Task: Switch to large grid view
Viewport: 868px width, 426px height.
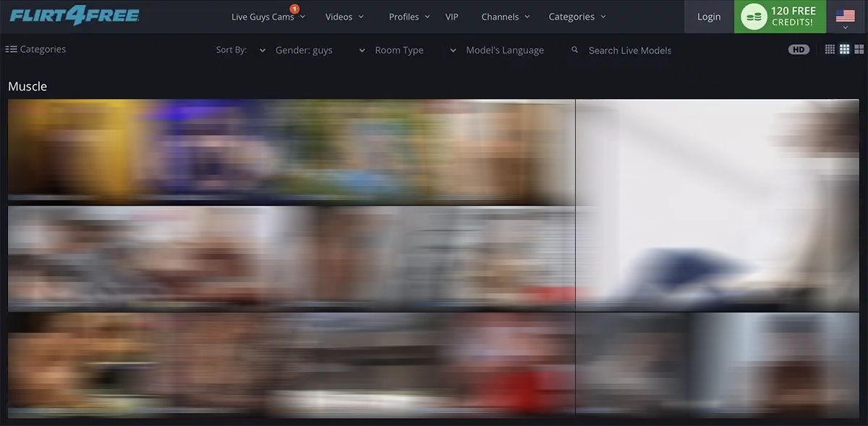Action: pos(859,49)
